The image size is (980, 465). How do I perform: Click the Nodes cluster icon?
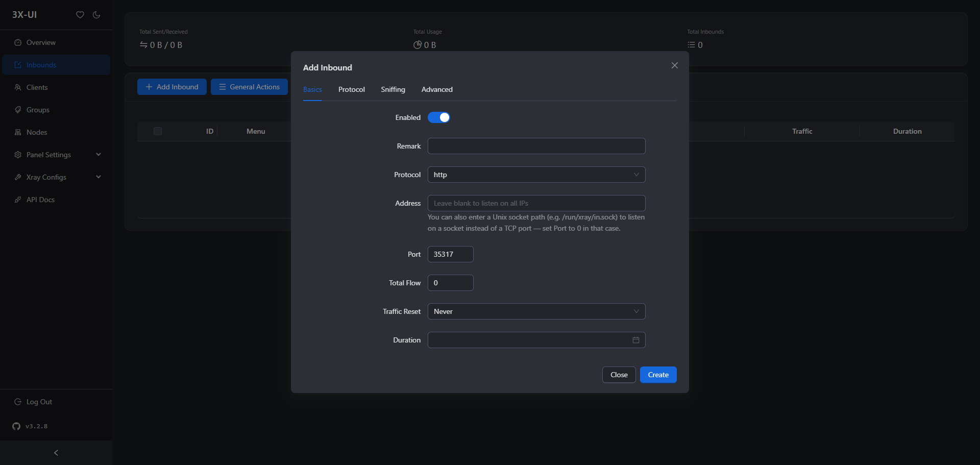click(x=18, y=132)
